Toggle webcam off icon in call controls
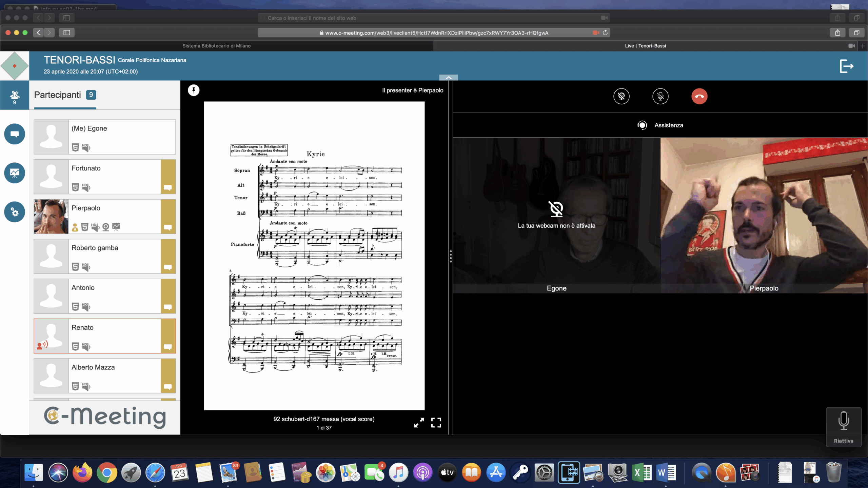The image size is (868, 488). [x=621, y=96]
